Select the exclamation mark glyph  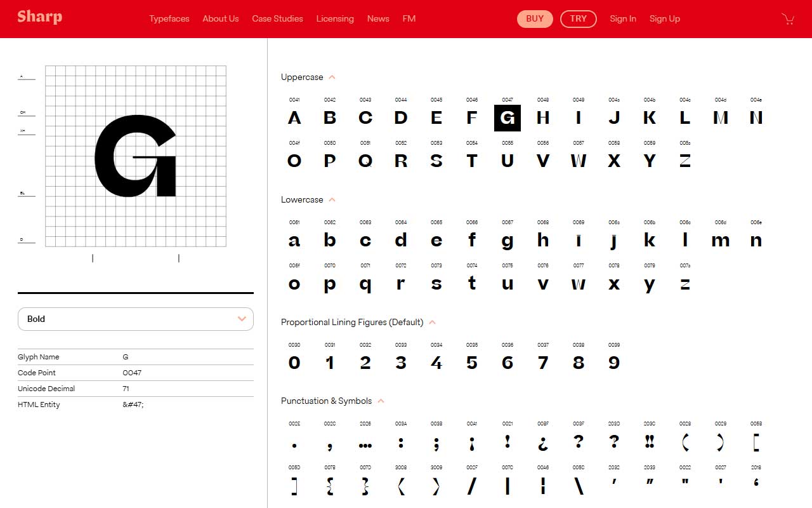pyautogui.click(x=507, y=443)
